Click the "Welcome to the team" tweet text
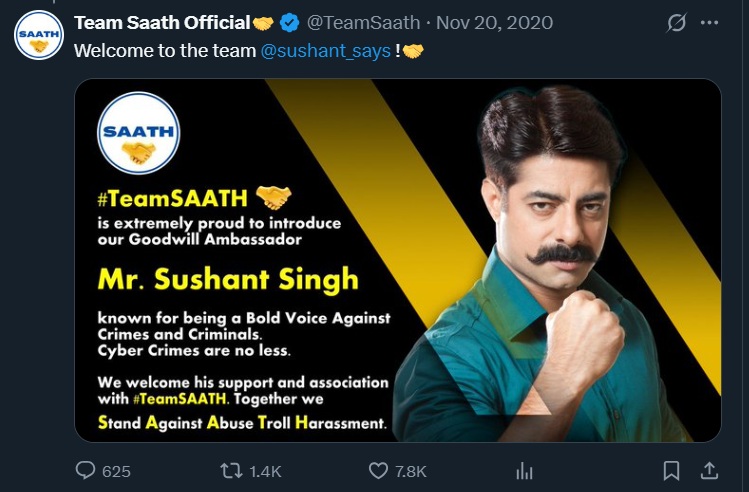The height and width of the screenshot is (492, 749). click(165, 50)
